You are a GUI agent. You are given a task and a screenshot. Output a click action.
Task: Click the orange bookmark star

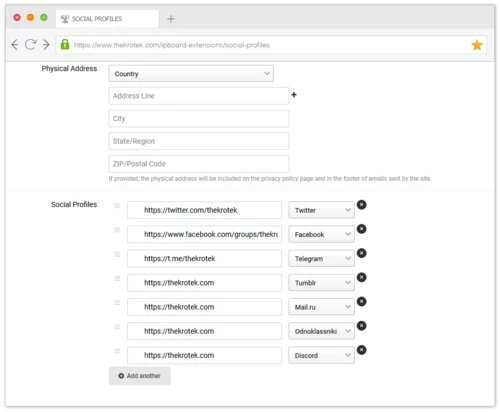point(477,45)
